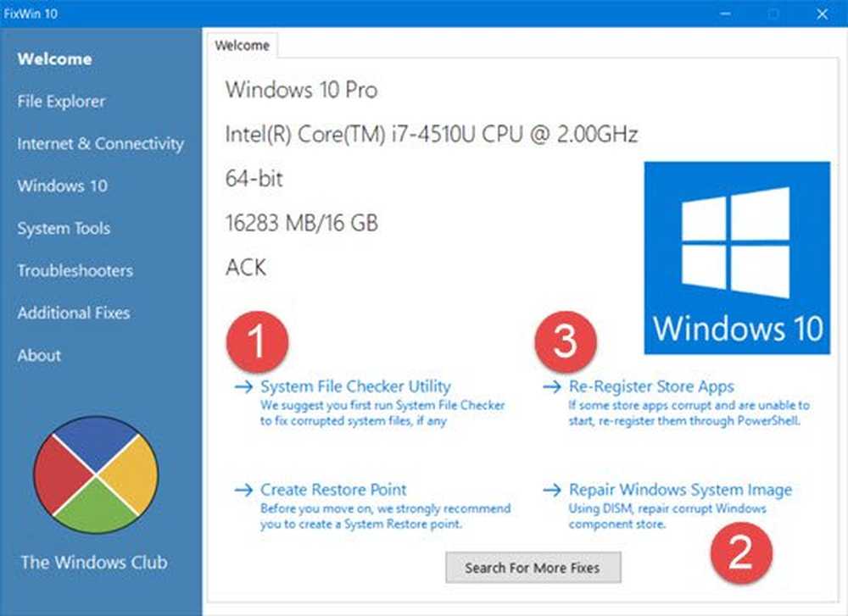Go to Internet & Connectivity fixes
The image size is (848, 616).
tap(101, 144)
